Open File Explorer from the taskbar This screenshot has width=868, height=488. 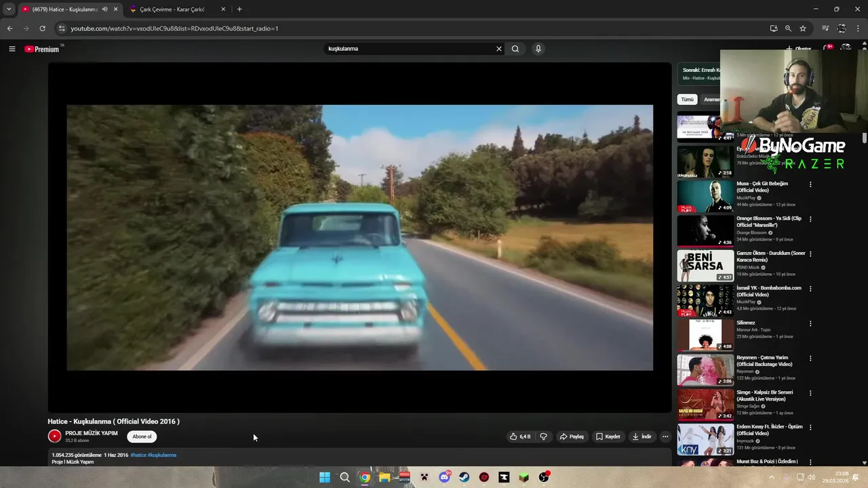(x=384, y=477)
